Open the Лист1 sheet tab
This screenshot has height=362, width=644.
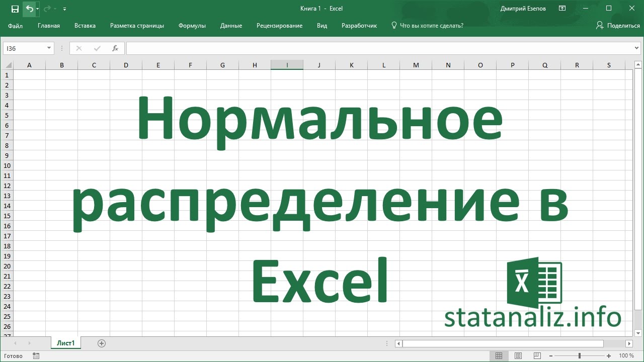coord(66,343)
